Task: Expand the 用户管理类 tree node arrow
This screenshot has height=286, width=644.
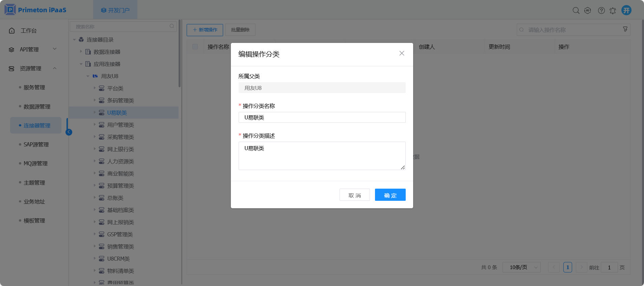Action: coord(95,124)
